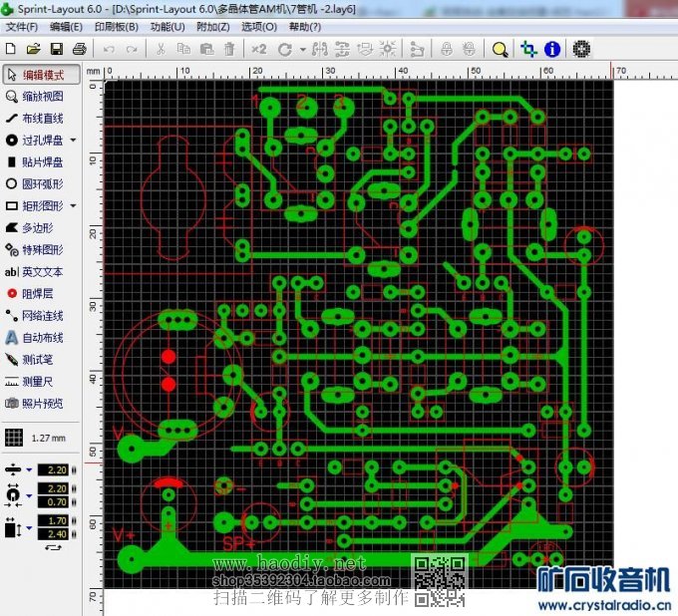The image size is (678, 616).
Task: Click the magnifier zoom icon in toolbar
Action: coord(500,49)
